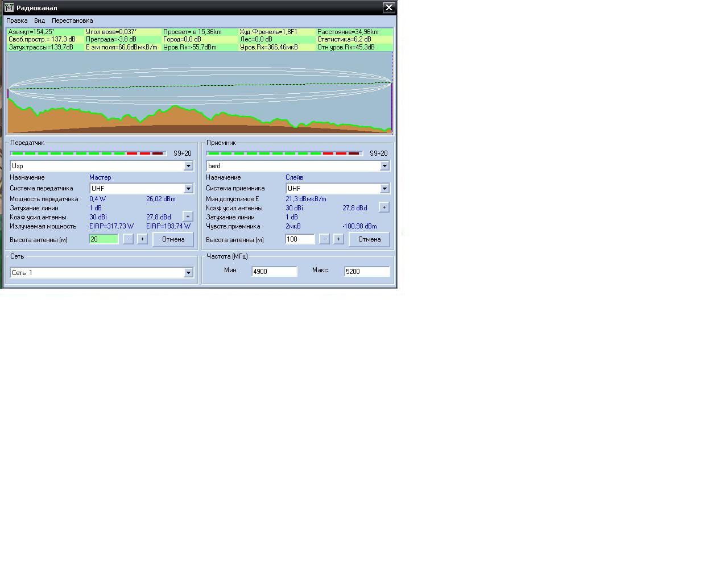Open the Система передатчика UHF dropdown

tap(188, 189)
